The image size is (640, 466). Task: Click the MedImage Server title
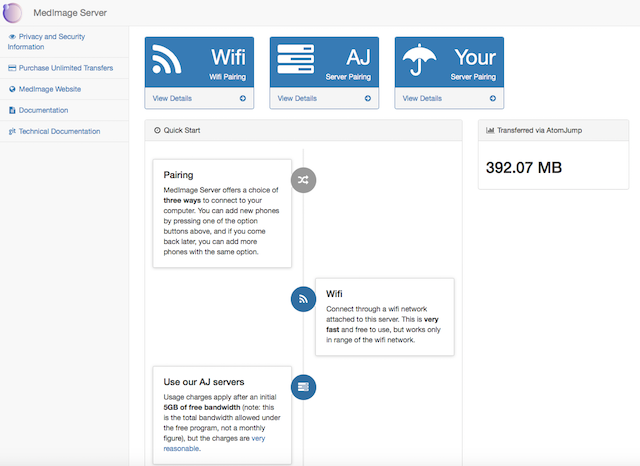click(x=70, y=13)
